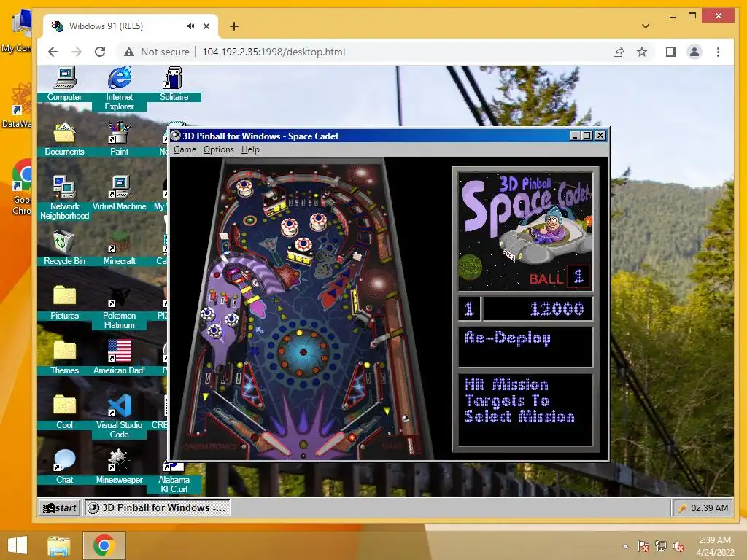Launch the Paint desktop shortcut

(119, 139)
